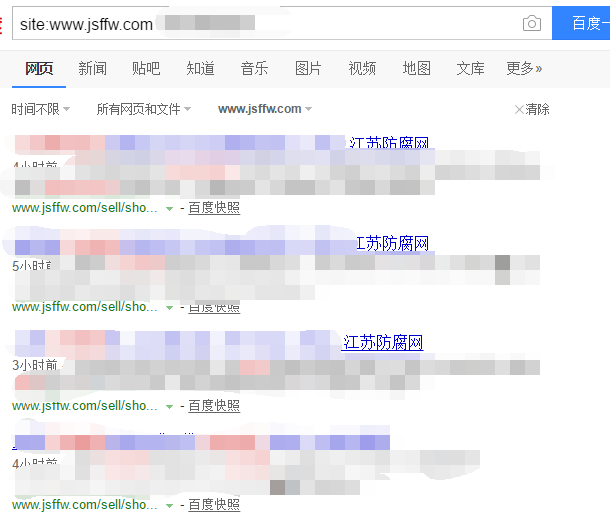The width and height of the screenshot is (610, 518).
Task: Select the 地图 tab
Action: 416,68
